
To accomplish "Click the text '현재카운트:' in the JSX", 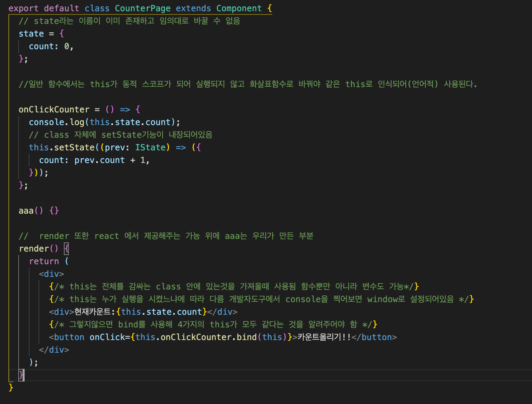I will coord(95,312).
